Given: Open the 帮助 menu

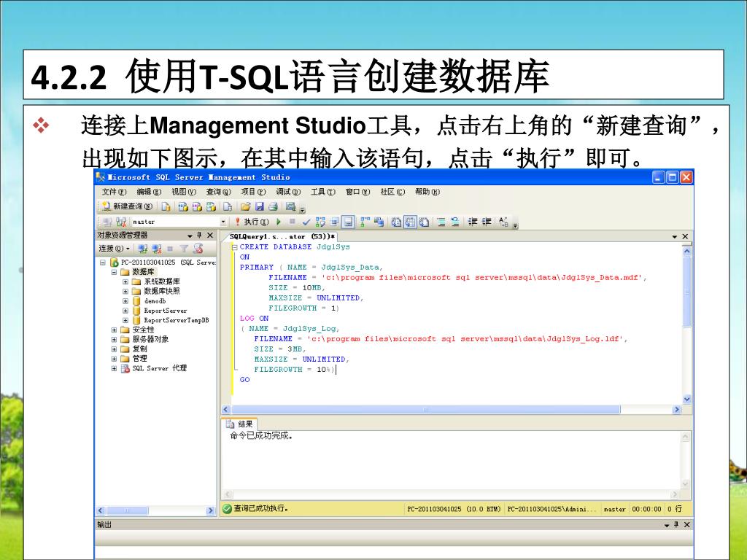Looking at the screenshot, I should (427, 192).
